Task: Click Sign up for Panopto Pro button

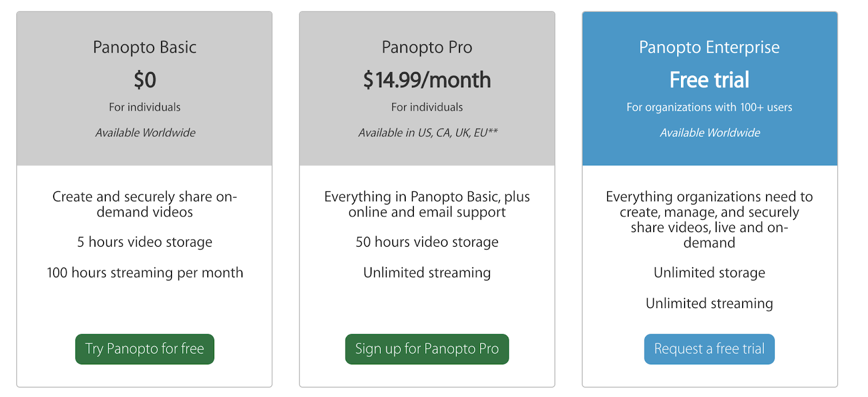Action: click(427, 349)
